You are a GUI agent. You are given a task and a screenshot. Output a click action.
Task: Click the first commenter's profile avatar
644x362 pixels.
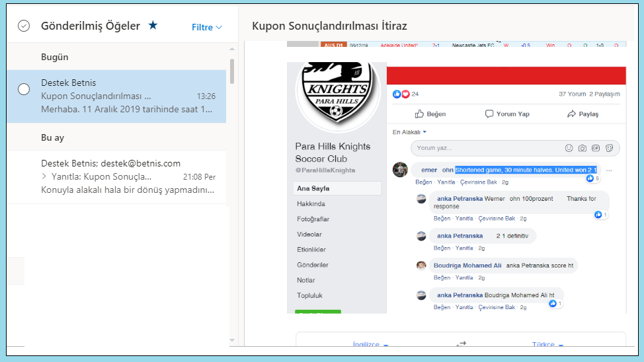pos(400,170)
